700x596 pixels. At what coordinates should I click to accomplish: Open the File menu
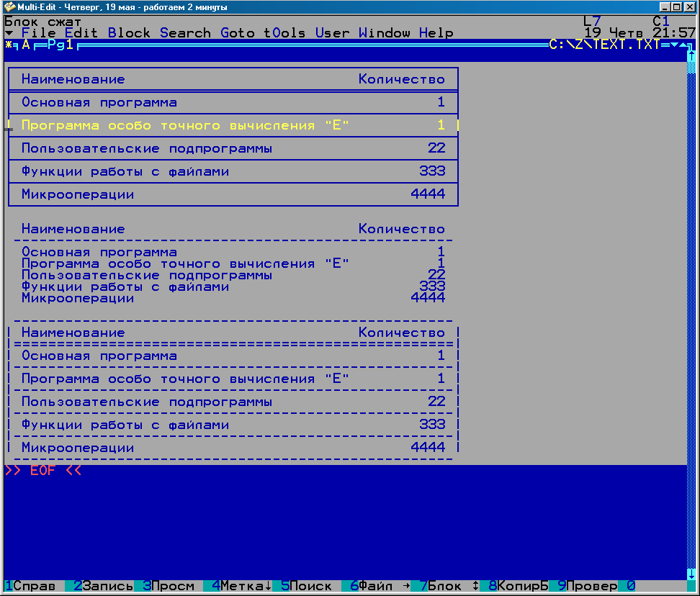38,33
